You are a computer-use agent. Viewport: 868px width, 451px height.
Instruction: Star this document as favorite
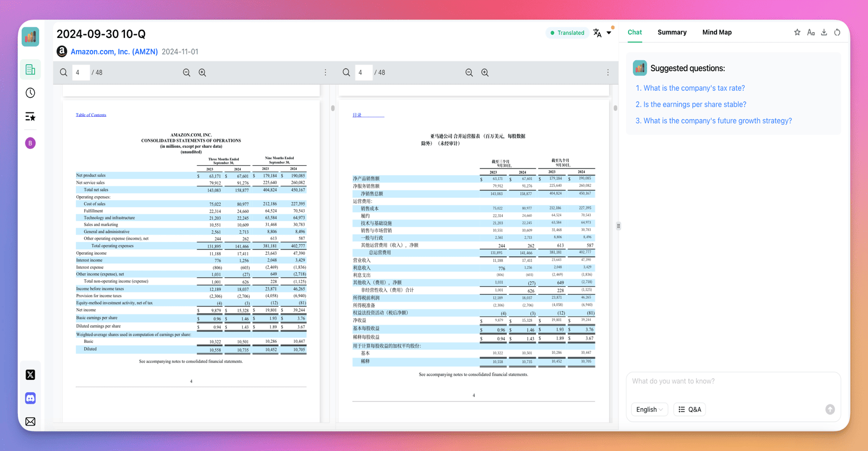797,33
